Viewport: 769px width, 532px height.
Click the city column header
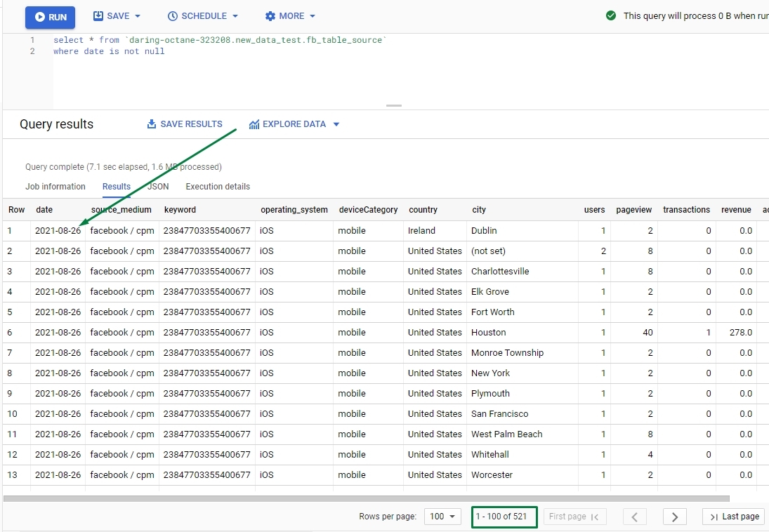coord(479,209)
